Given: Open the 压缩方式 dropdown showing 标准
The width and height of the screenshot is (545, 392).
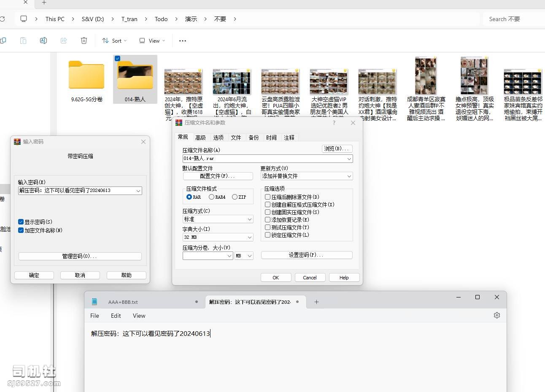Looking at the screenshot, I should point(218,219).
